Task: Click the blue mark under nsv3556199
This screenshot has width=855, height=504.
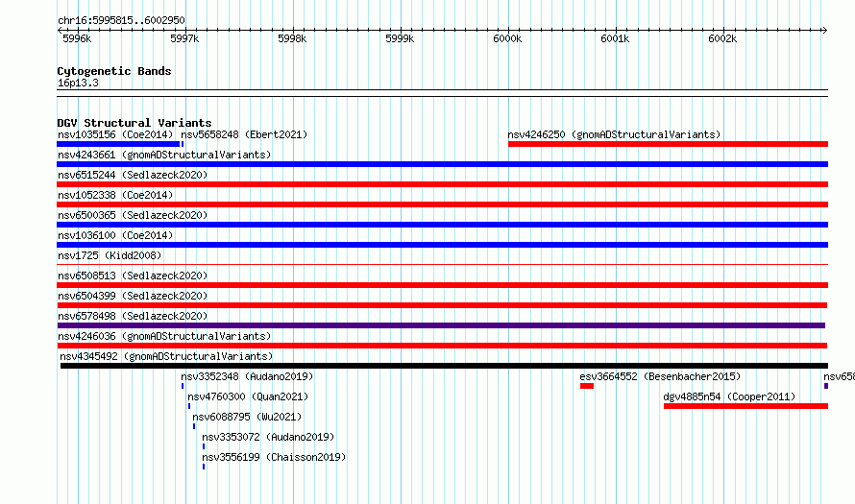Action: coord(204,467)
